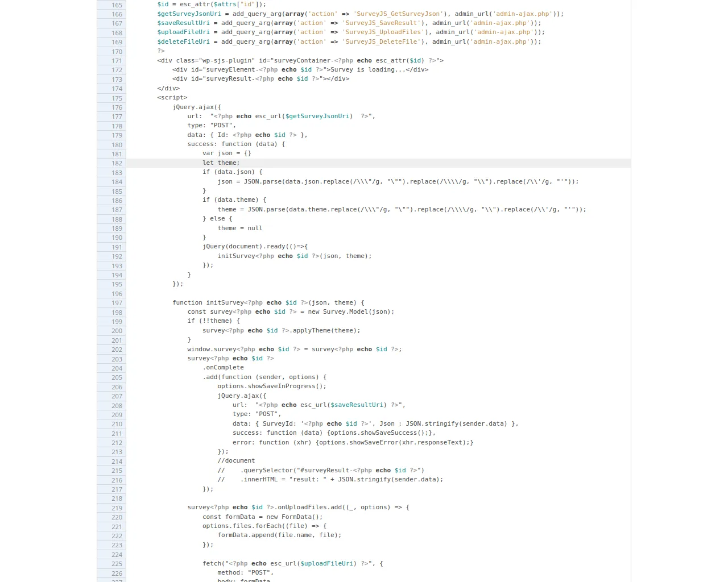Click the '//document' comment line
The image size is (728, 582).
pyautogui.click(x=236, y=461)
